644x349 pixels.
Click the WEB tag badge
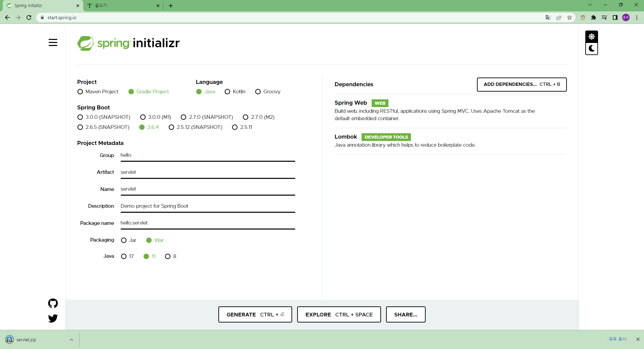(x=380, y=103)
